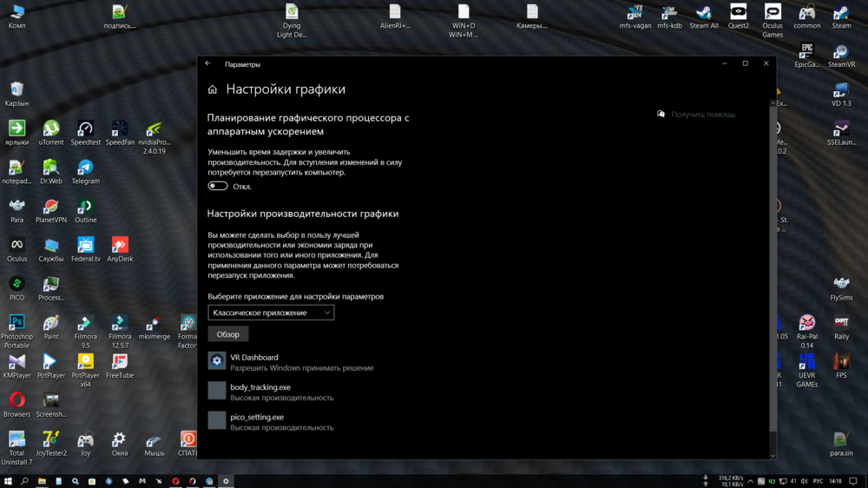Open FlySims desktop icon

[841, 288]
